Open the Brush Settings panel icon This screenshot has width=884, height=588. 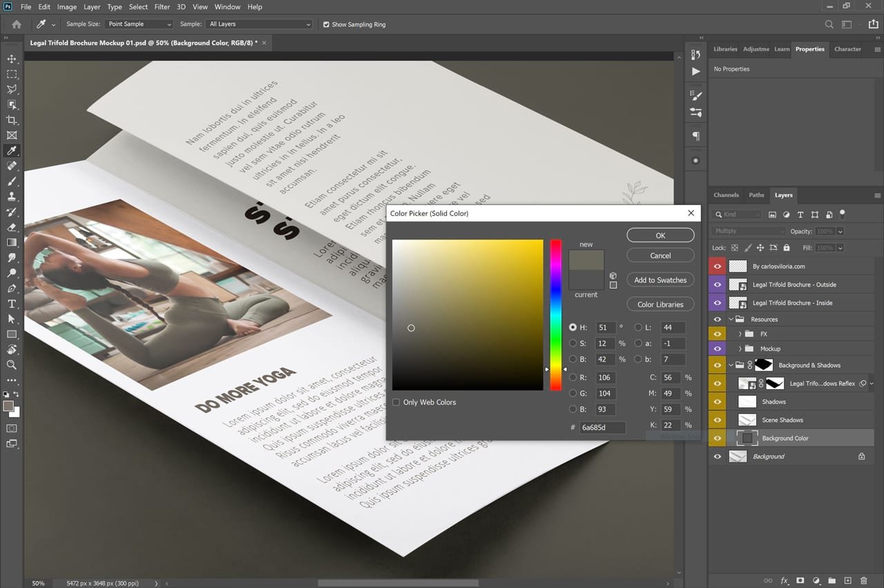pyautogui.click(x=695, y=96)
